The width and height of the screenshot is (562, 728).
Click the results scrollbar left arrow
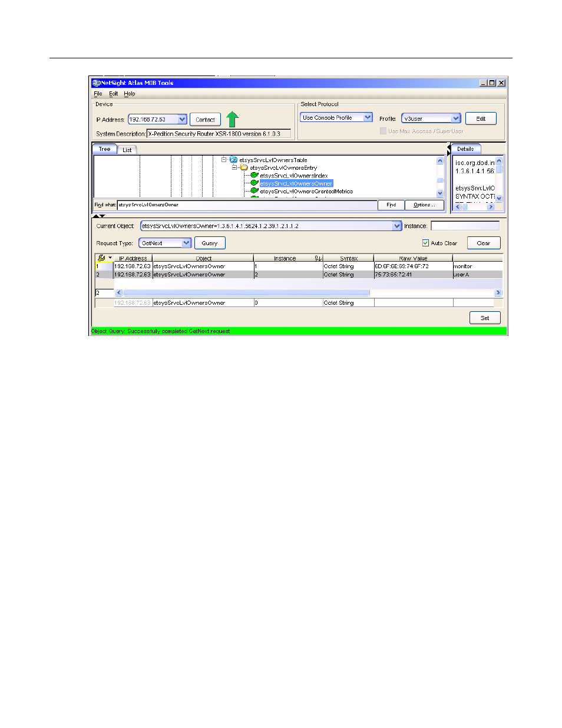pyautogui.click(x=118, y=292)
